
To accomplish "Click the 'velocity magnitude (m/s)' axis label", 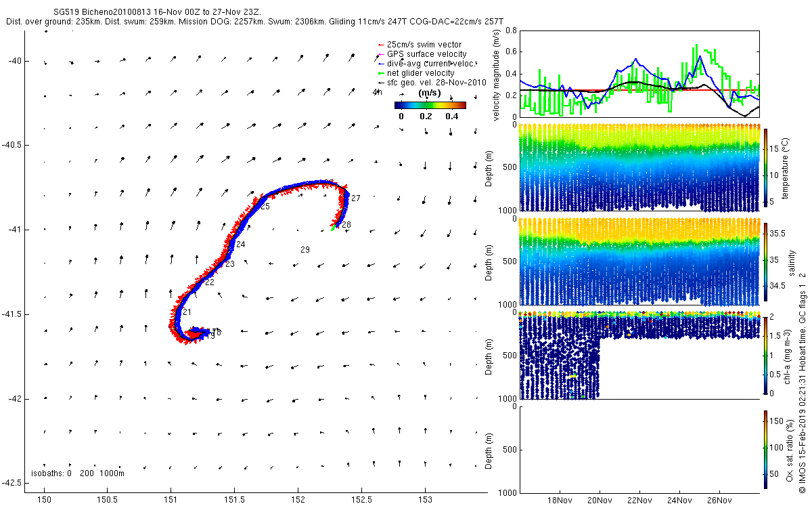I will click(497, 75).
